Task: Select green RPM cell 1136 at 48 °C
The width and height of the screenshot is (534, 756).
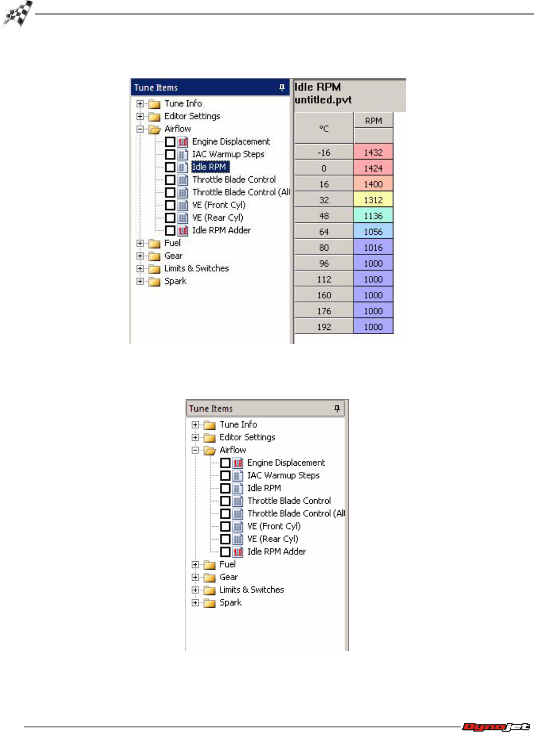Action: click(x=373, y=216)
